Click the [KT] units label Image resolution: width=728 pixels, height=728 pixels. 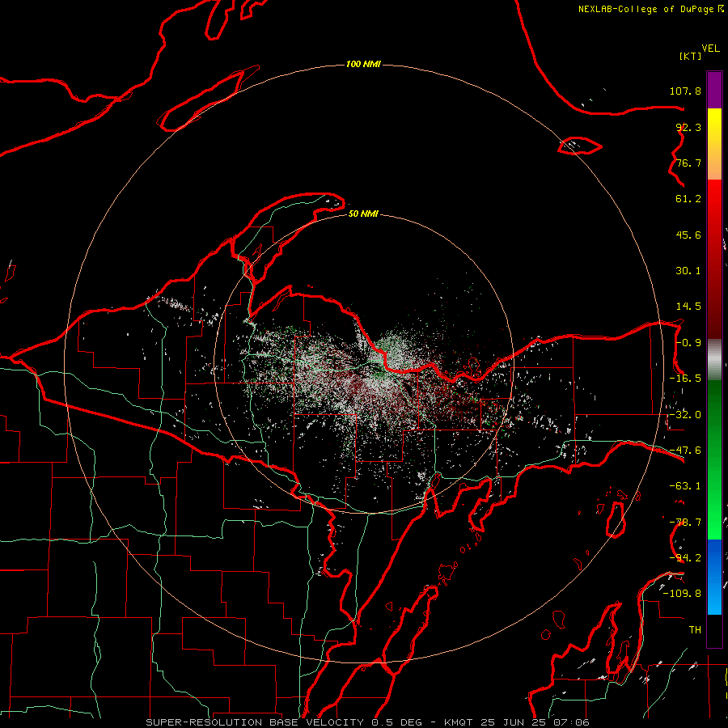pos(691,56)
